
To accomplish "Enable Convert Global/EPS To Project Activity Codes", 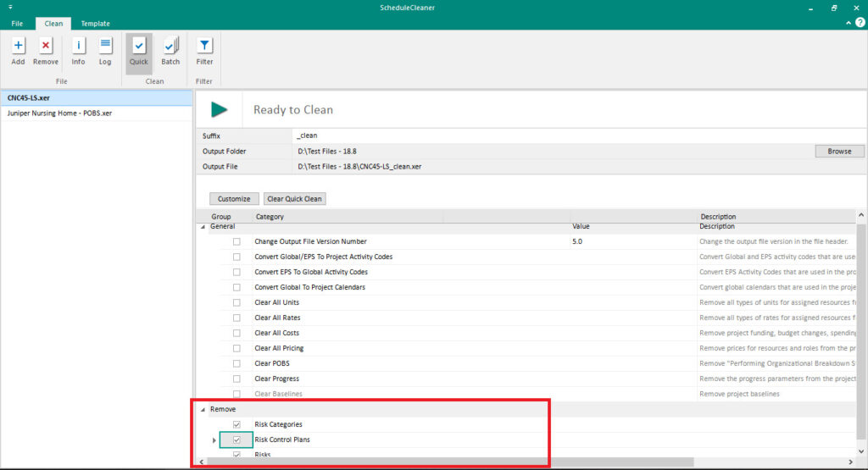I will coord(236,257).
